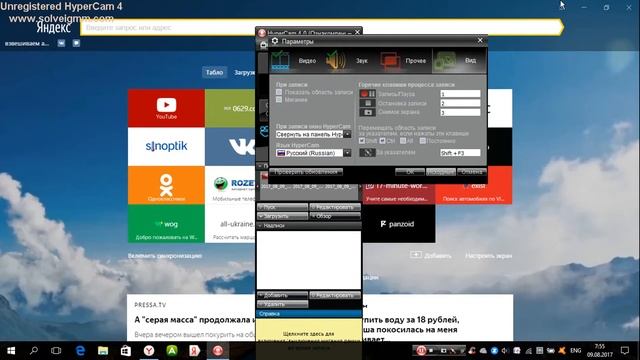This screenshot has width=640, height=360.
Task: Open taskbar search magnifier
Action: (34, 351)
